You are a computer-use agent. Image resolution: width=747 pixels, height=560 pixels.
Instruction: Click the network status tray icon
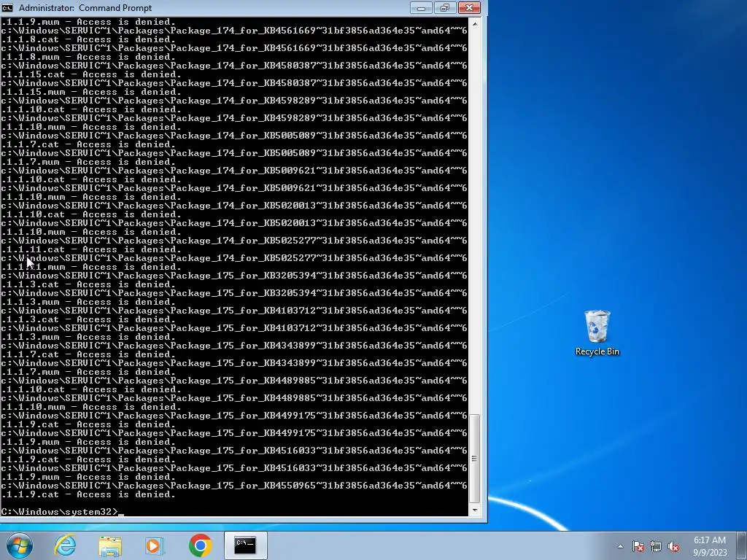point(656,546)
